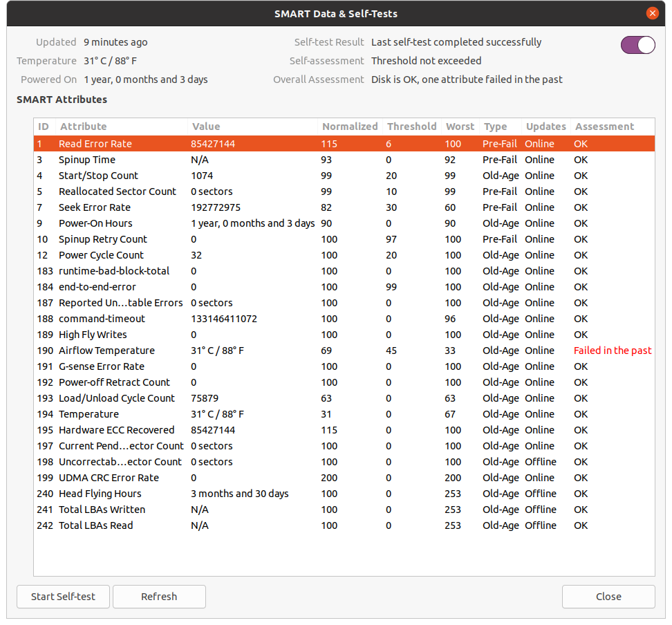The height and width of the screenshot is (625, 672).
Task: Select the Total LBAs Read row
Action: click(x=344, y=525)
